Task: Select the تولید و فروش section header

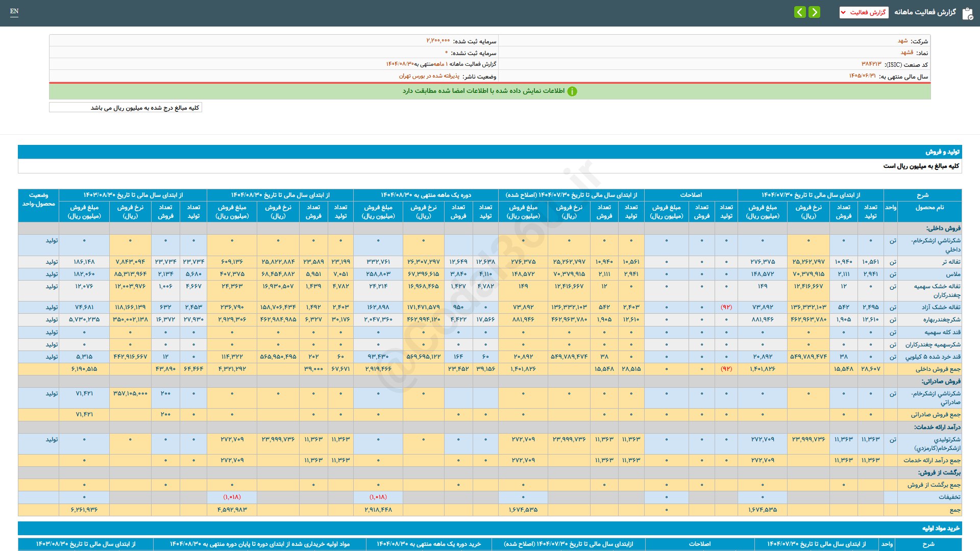Action: click(x=942, y=152)
